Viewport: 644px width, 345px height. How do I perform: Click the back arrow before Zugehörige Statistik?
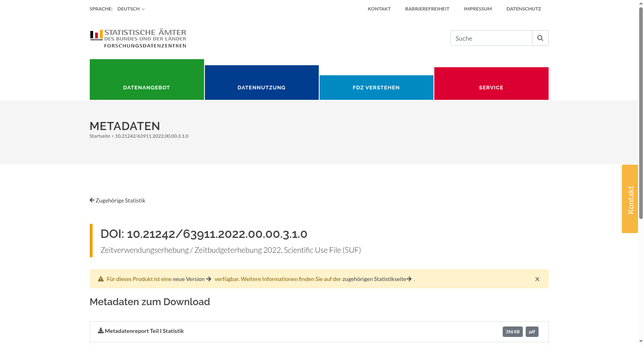pos(92,200)
